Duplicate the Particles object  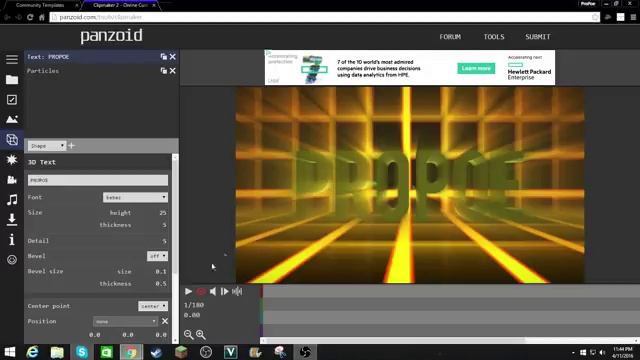[164, 71]
